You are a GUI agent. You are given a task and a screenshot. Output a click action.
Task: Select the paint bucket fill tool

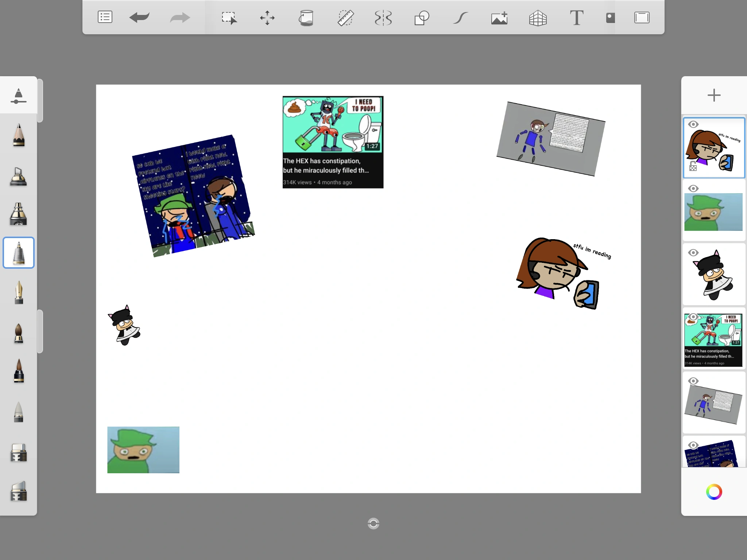point(306,17)
